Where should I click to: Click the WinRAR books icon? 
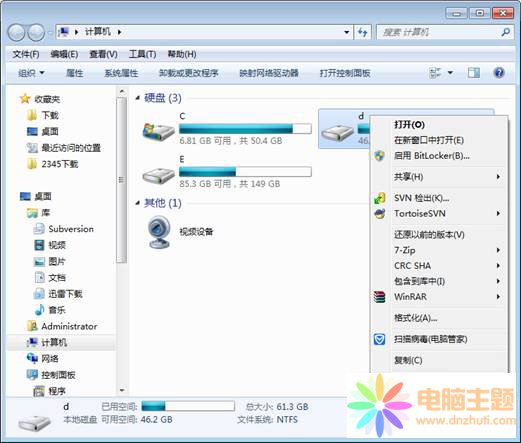[x=379, y=297]
